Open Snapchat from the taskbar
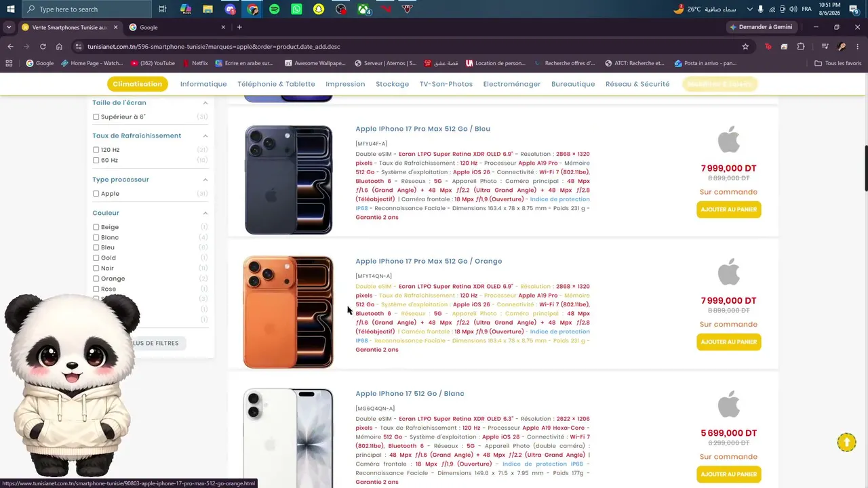Image resolution: width=868 pixels, height=488 pixels. click(319, 9)
